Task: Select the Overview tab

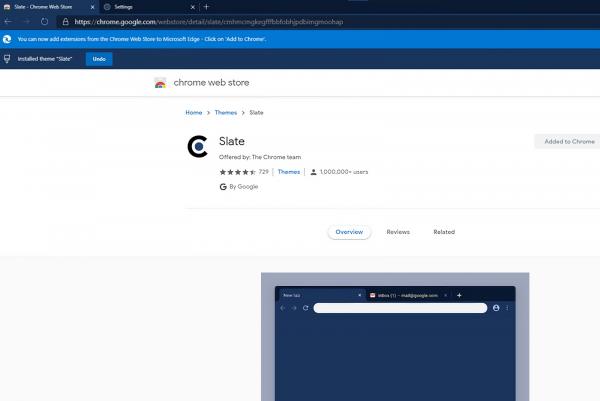Action: (349, 232)
